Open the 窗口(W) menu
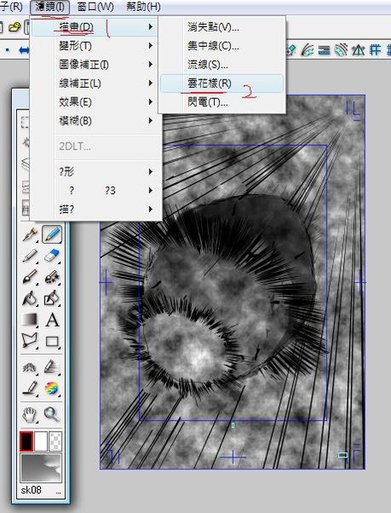 (x=95, y=6)
